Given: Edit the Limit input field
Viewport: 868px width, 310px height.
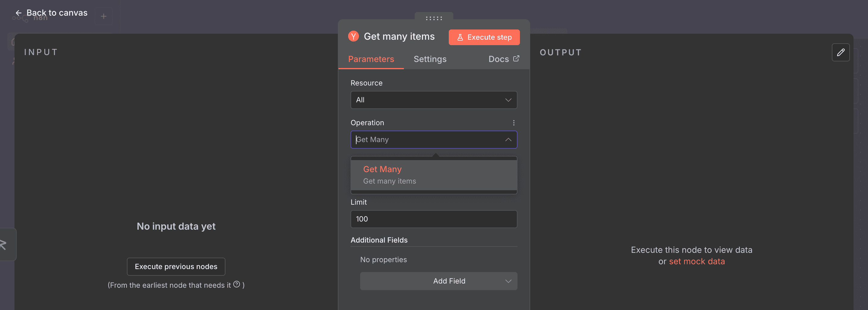Looking at the screenshot, I should (434, 219).
